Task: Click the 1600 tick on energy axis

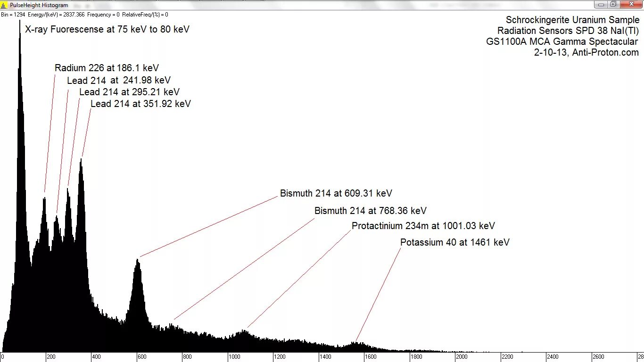Action: tap(371, 357)
